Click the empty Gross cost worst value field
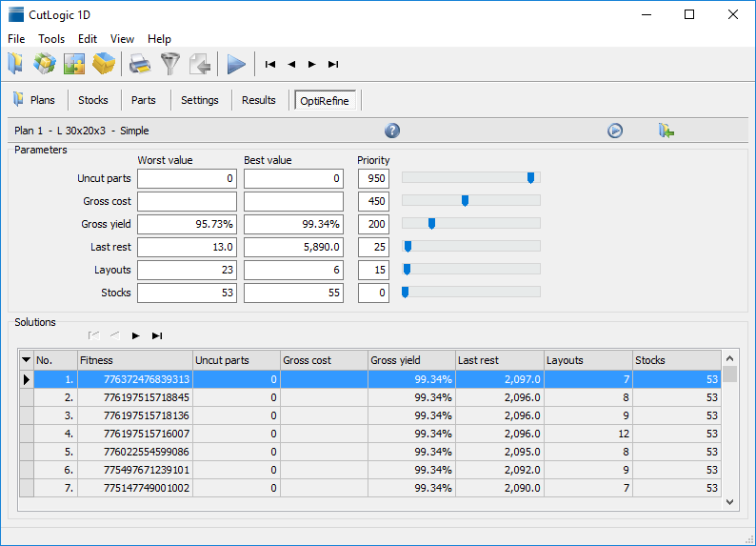The height and width of the screenshot is (546, 756). pyautogui.click(x=187, y=201)
